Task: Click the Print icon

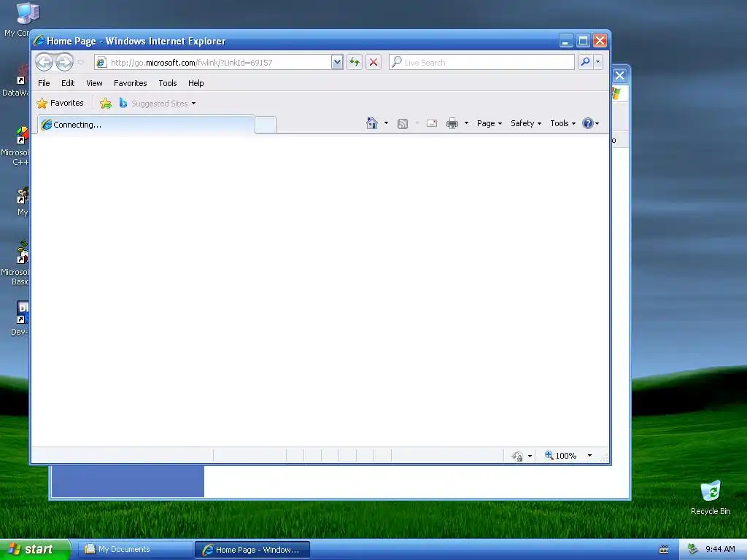Action: 452,124
